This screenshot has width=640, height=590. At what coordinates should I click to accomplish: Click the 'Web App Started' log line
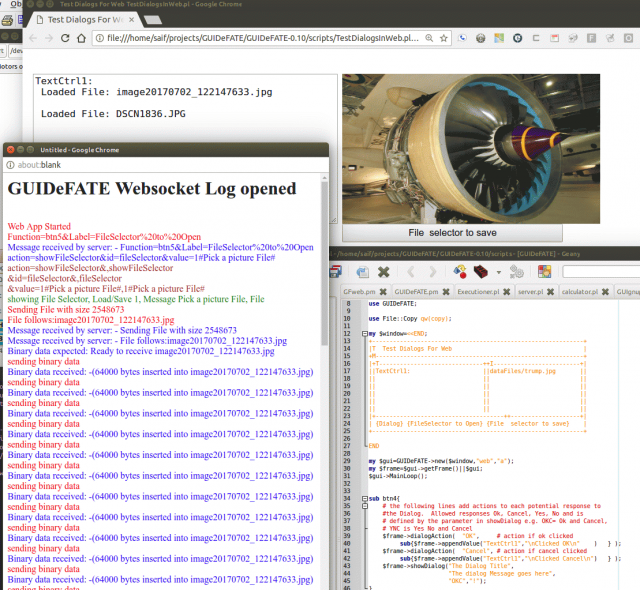tap(39, 226)
